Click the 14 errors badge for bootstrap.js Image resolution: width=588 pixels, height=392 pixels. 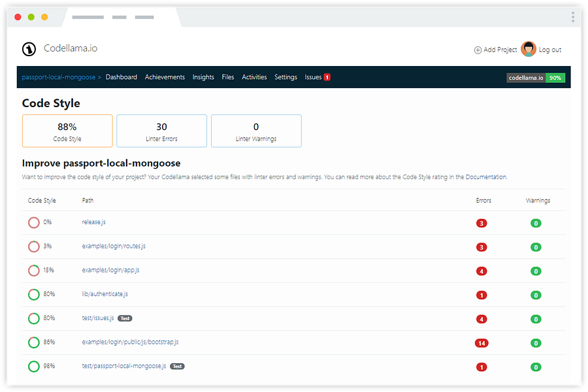482,343
